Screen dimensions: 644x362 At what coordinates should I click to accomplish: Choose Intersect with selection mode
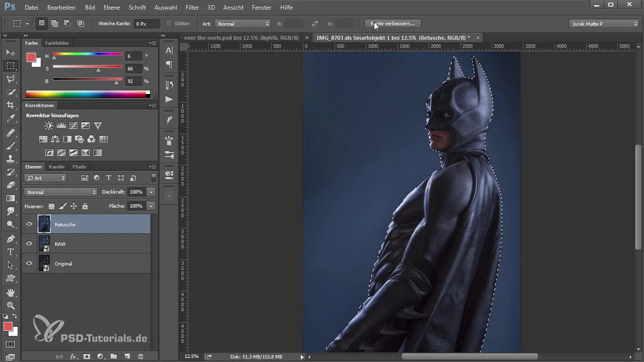[80, 23]
